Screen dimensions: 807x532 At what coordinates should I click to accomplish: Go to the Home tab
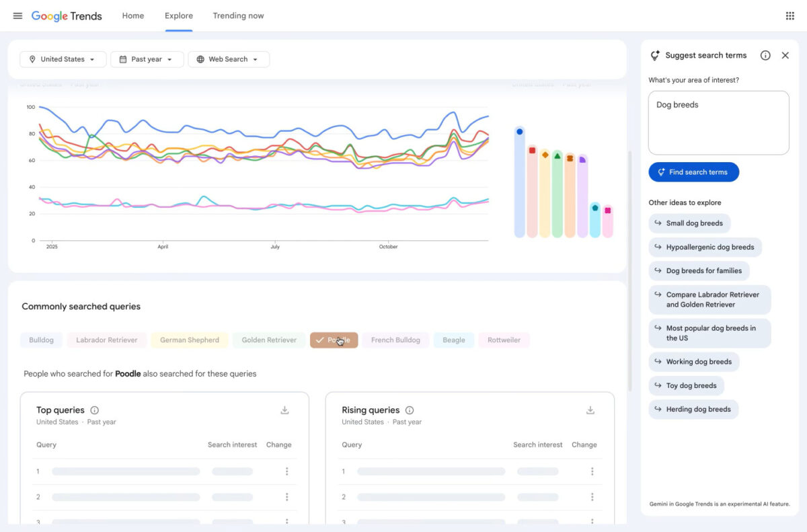132,16
